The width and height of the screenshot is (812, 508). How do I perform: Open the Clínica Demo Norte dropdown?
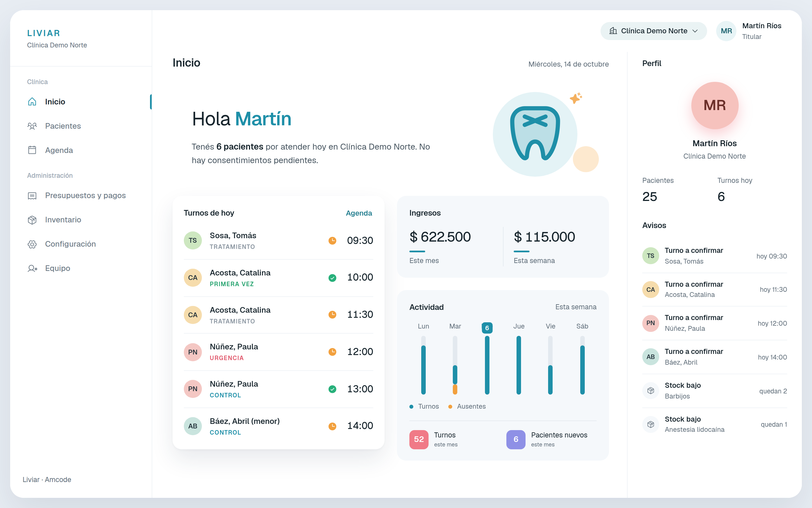653,31
